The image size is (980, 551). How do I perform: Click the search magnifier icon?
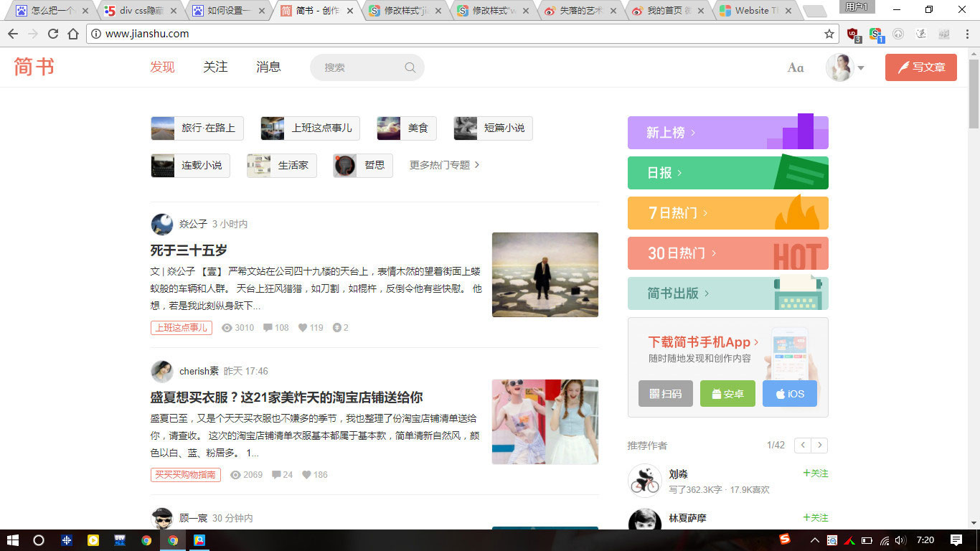410,67
